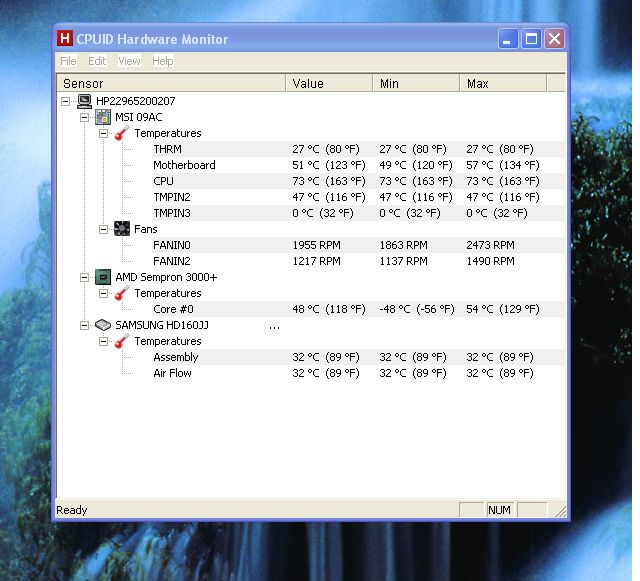Screen dimensions: 640x581
Task: Open the Help menu
Action: [x=163, y=61]
